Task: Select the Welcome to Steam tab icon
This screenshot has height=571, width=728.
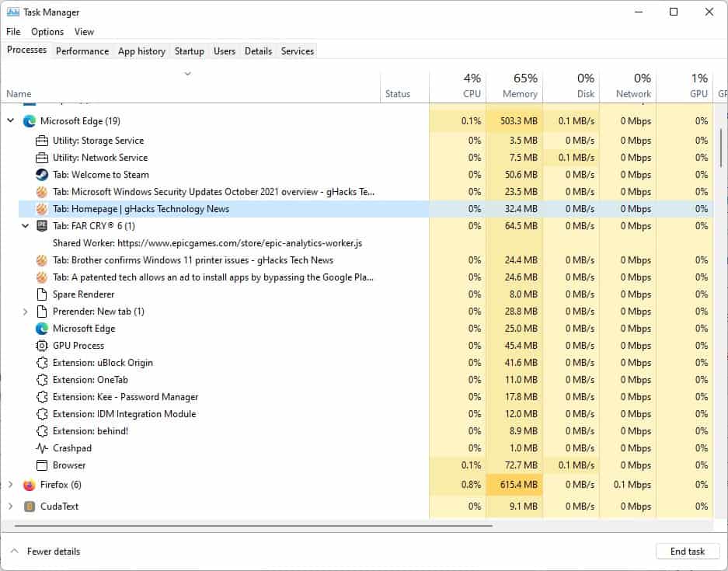Action: (x=43, y=175)
